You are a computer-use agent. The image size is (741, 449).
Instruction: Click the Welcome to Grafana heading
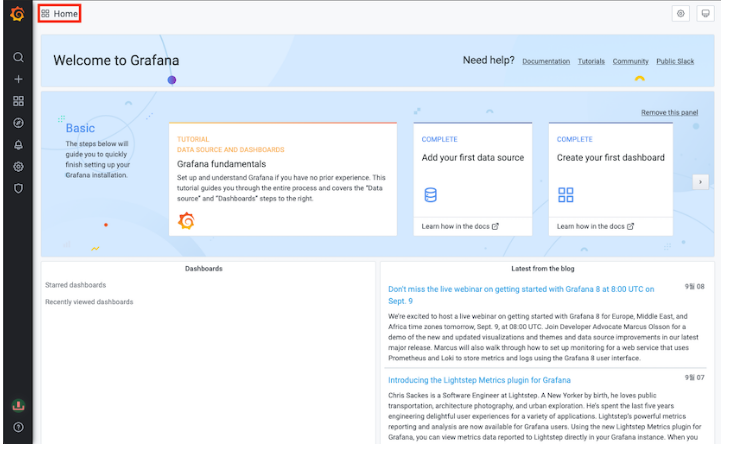[116, 60]
